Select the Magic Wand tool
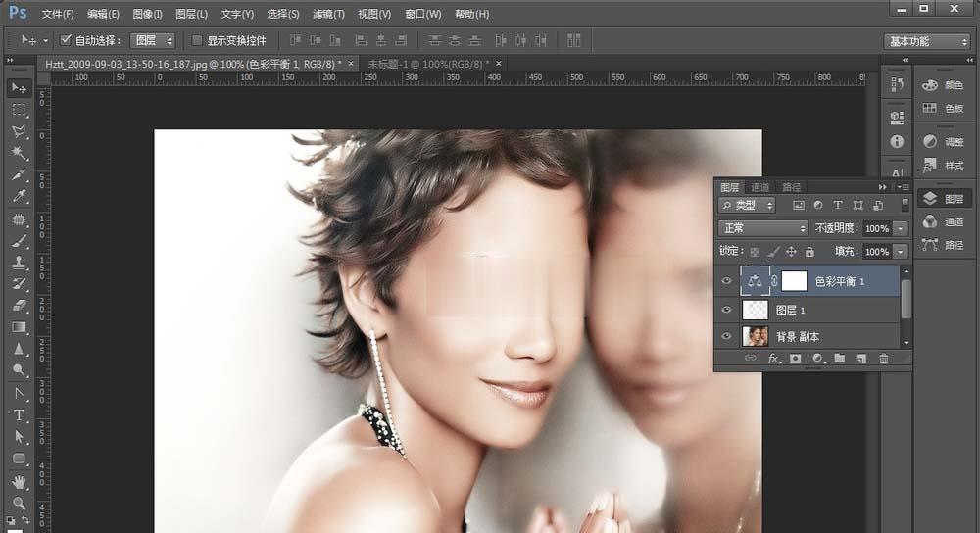Viewport: 980px width, 533px height. pos(19,153)
